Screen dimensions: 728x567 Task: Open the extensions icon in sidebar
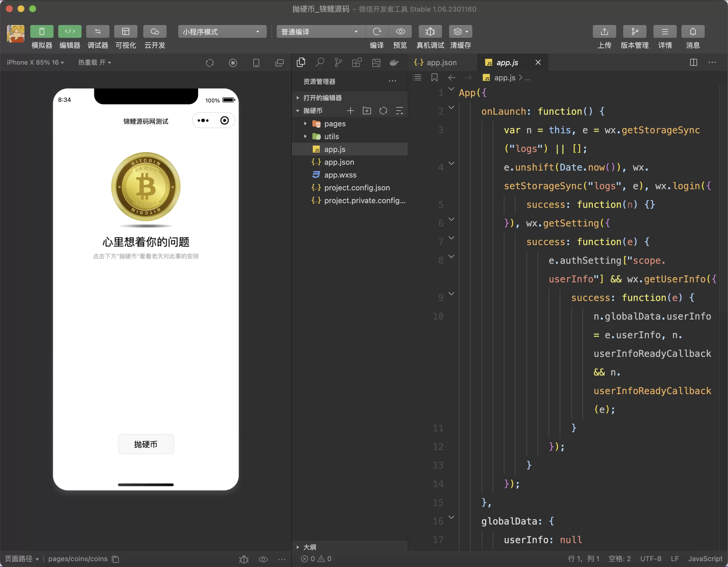357,62
